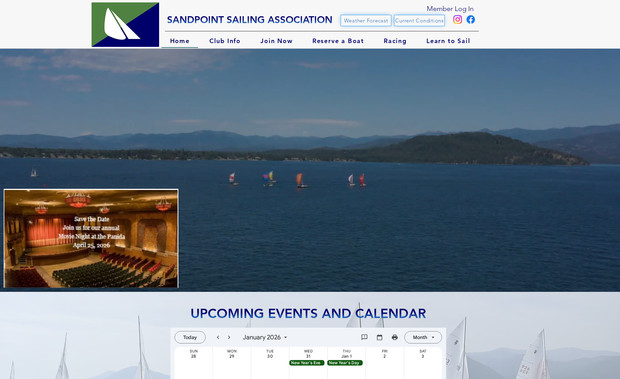This screenshot has width=620, height=379.
Task: Open the Learn to Sail menu
Action: (x=448, y=41)
